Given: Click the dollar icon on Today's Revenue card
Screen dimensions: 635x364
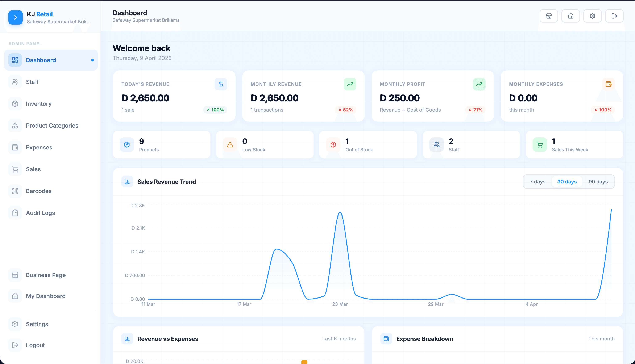Looking at the screenshot, I should point(220,84).
